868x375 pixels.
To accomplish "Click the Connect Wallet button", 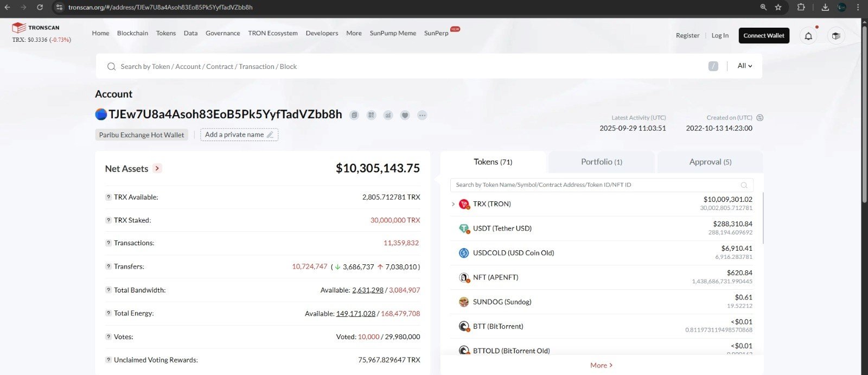I will point(764,36).
